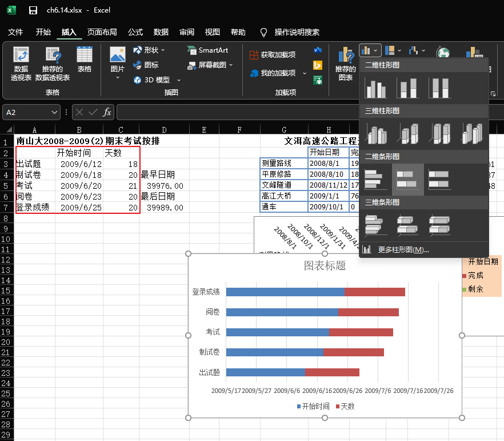Choose the 2D 100% stacked column chart
The height and width of the screenshot is (441, 504).
[440, 88]
